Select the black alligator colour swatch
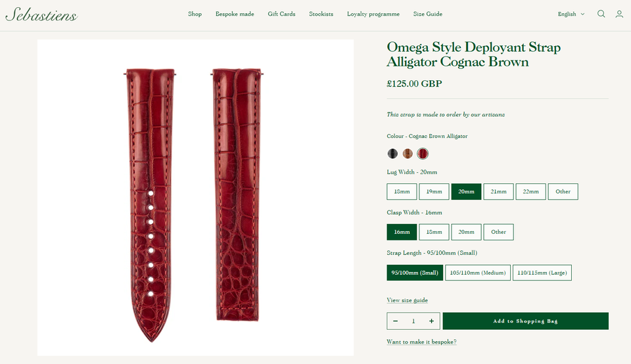The width and height of the screenshot is (631, 364). [392, 153]
